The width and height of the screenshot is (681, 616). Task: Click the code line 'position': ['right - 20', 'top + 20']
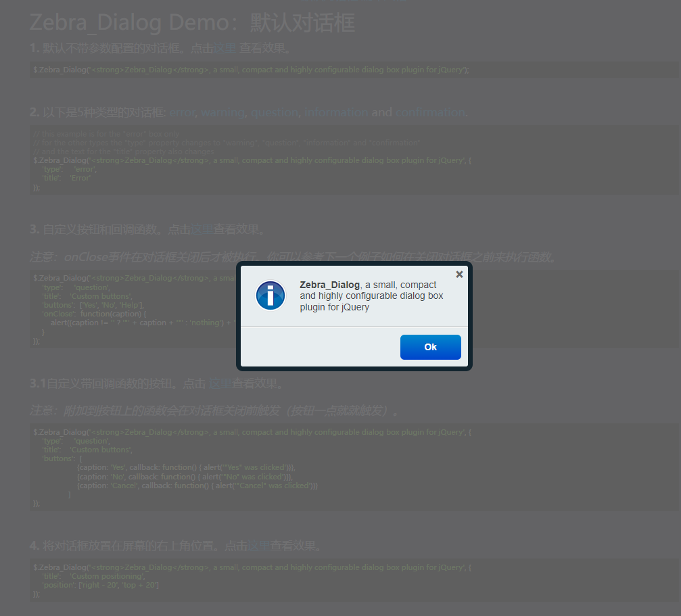click(x=100, y=585)
